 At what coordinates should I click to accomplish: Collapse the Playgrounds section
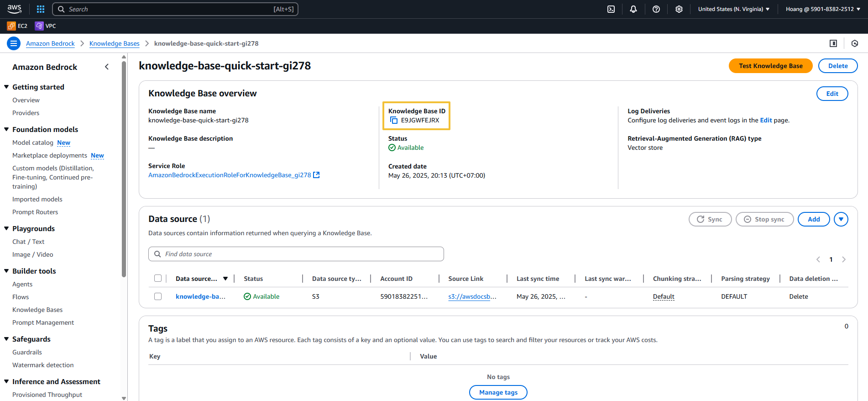[6, 228]
